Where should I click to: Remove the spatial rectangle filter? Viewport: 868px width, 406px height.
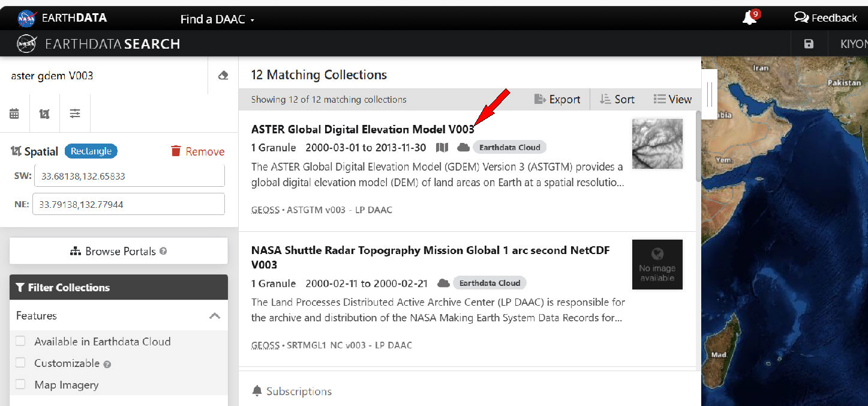pos(197,151)
